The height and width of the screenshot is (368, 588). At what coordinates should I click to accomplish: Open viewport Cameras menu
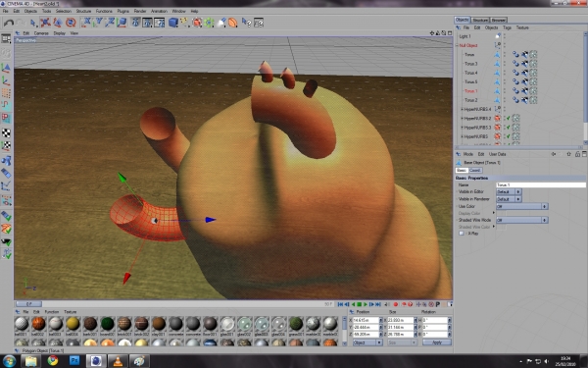click(x=41, y=33)
